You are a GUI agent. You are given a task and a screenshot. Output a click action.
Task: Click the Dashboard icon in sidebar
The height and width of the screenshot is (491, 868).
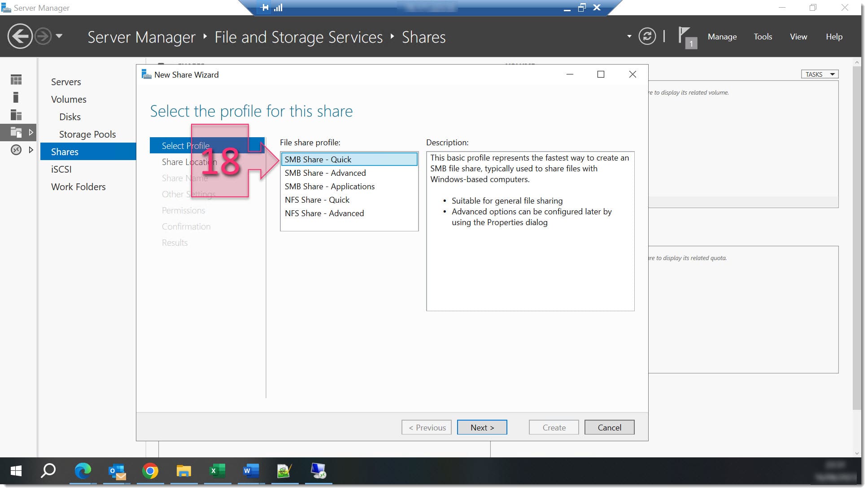16,80
